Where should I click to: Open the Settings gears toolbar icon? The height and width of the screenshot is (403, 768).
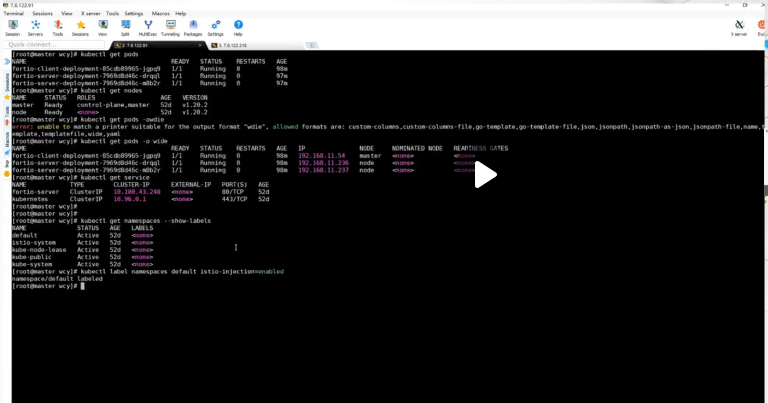pyautogui.click(x=216, y=28)
